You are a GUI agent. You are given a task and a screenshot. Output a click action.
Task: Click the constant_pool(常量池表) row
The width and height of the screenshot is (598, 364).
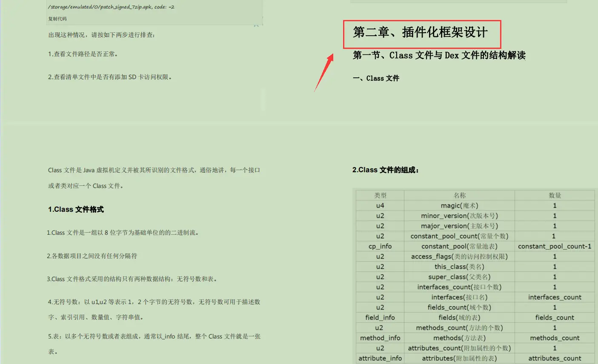pos(459,246)
